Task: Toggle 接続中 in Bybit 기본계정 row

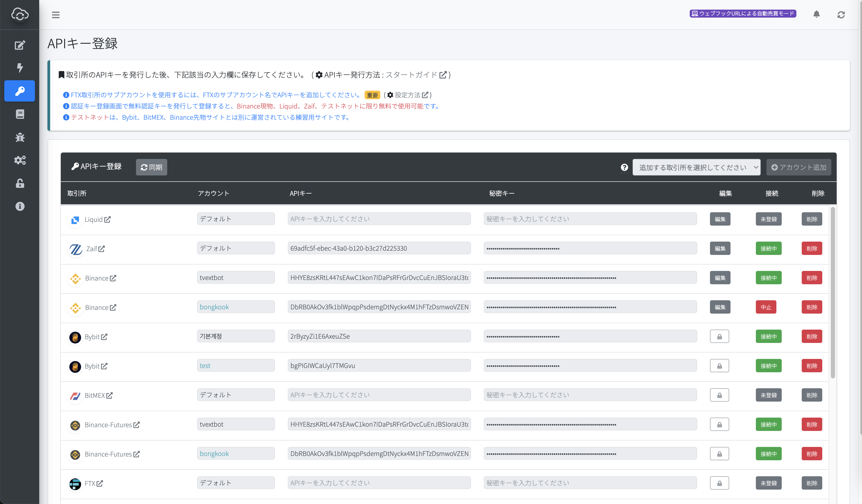Action: click(769, 337)
